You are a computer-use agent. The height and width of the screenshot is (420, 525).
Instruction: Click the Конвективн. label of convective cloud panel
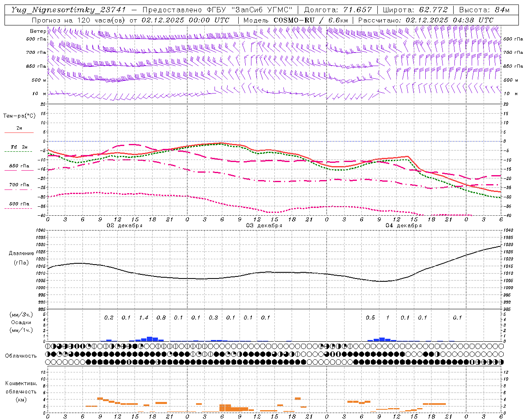[x=21, y=383]
